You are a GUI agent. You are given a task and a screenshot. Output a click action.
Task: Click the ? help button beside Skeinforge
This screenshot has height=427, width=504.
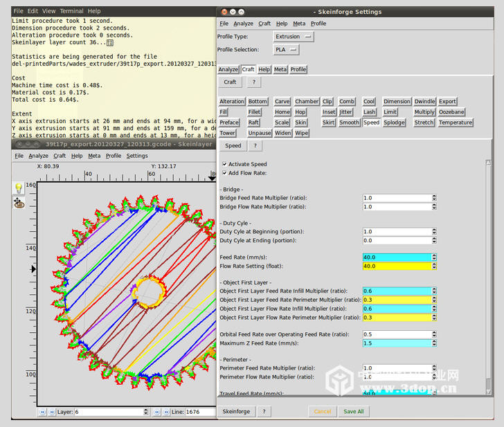coord(264,412)
